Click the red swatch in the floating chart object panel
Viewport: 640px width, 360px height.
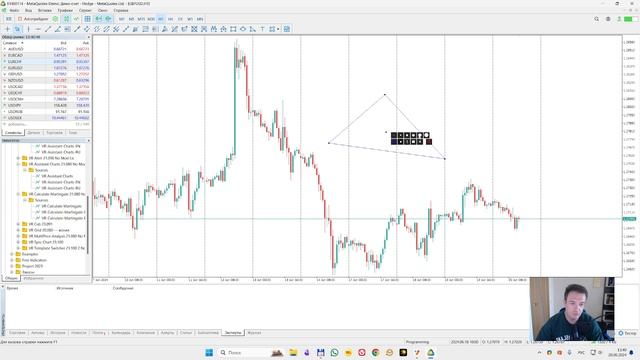pyautogui.click(x=429, y=142)
